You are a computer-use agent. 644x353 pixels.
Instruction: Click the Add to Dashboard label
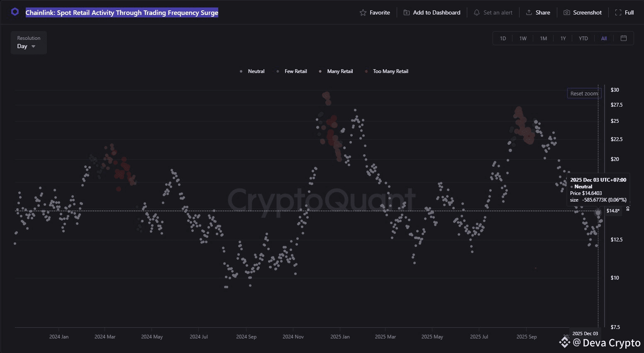[x=437, y=13]
